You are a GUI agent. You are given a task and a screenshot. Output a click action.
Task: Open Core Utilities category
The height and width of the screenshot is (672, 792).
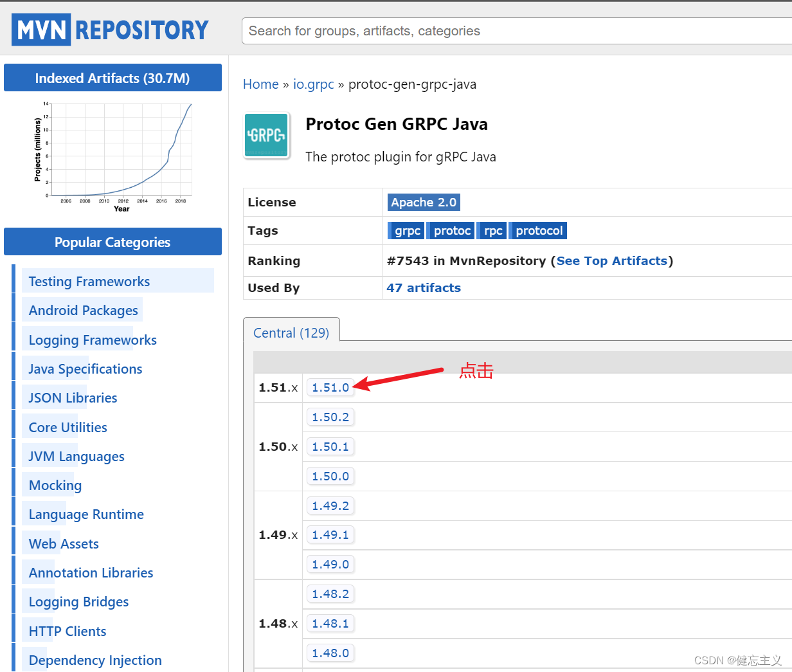click(67, 428)
